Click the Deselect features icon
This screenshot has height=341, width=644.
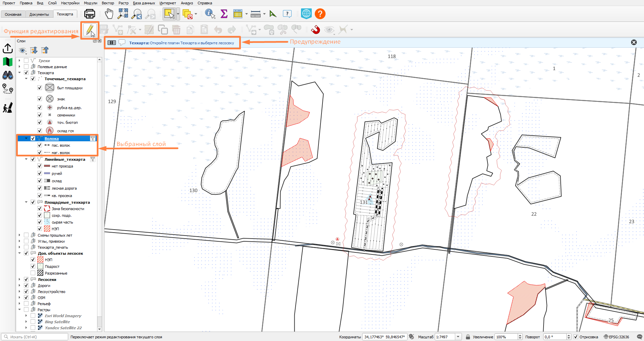[x=187, y=14]
